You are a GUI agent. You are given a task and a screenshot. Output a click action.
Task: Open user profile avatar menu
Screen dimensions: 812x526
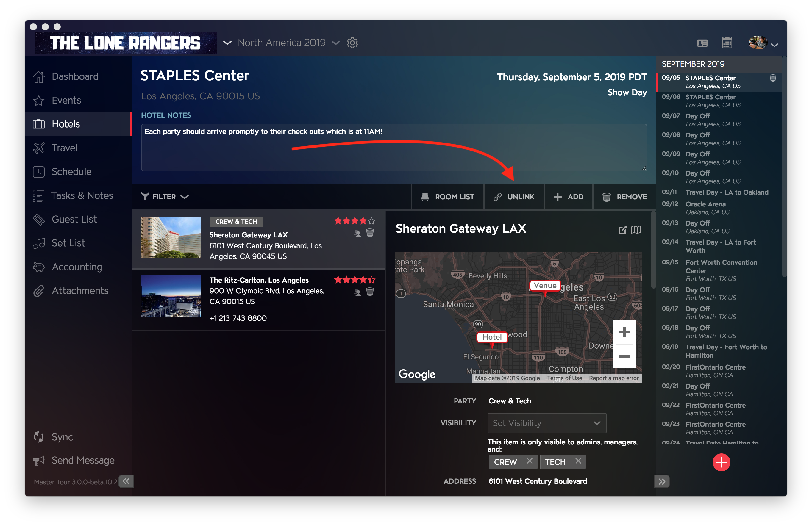pyautogui.click(x=763, y=43)
